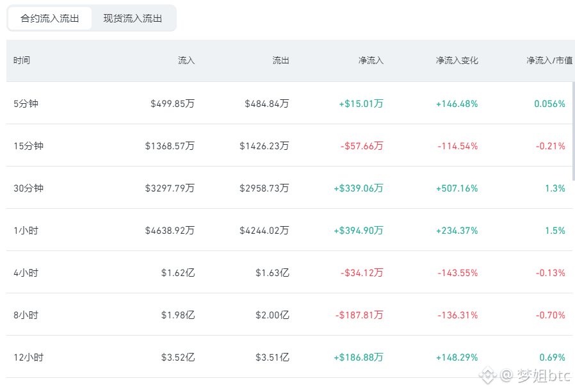The image size is (575, 392).
Task: Click the $1.63亿 outflow value
Action: [273, 273]
